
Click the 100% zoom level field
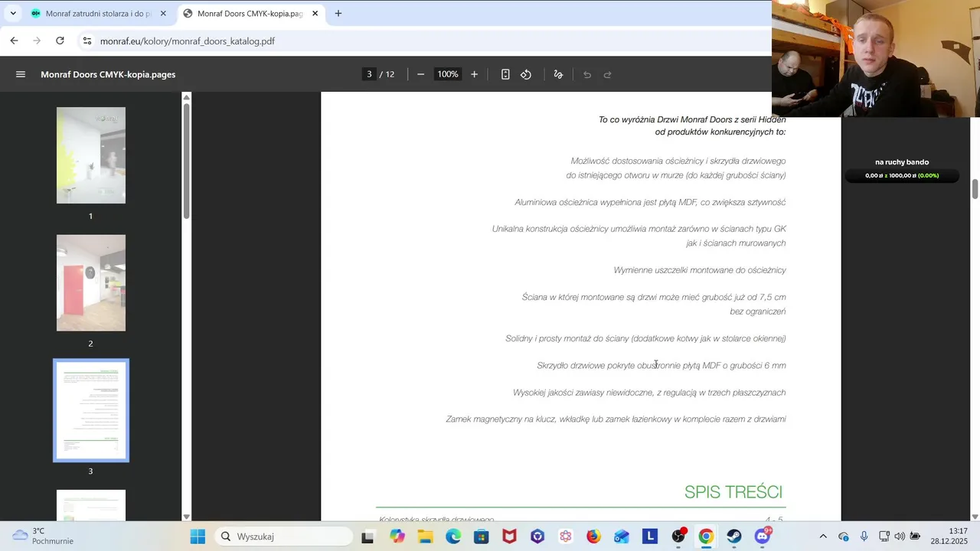pos(448,74)
